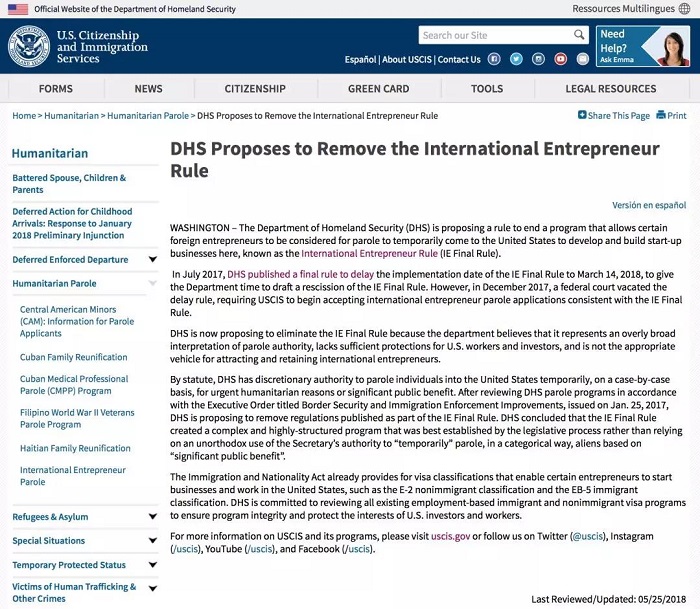Expand Victims of Human Trafficking section
This screenshot has width=700, height=609.
[153, 588]
